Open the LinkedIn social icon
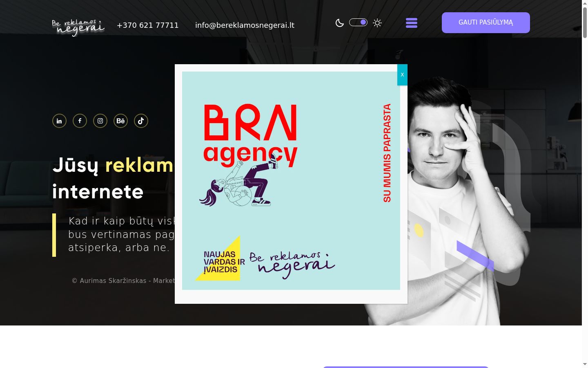The image size is (588, 368). [59, 121]
